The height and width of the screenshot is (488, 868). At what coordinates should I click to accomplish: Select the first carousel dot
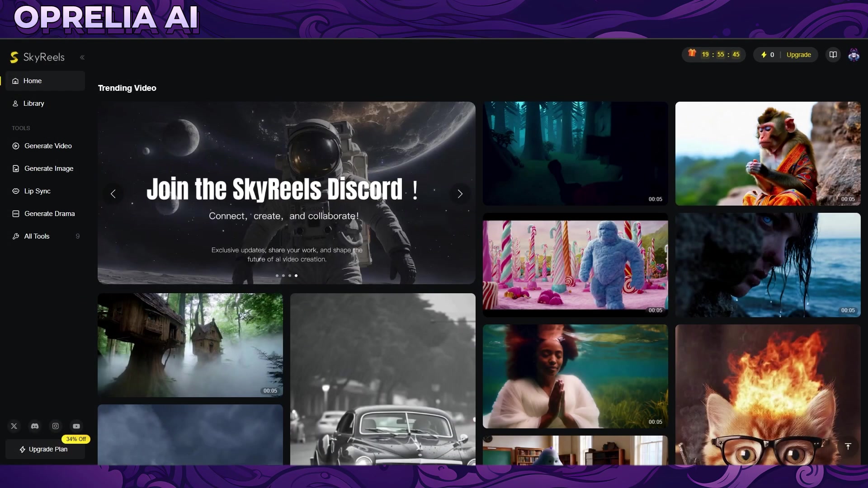[x=277, y=276]
